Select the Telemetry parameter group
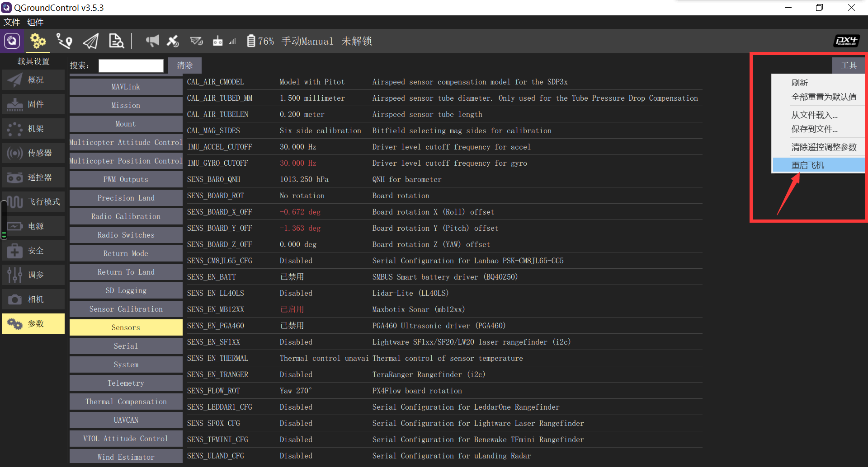 (126, 383)
